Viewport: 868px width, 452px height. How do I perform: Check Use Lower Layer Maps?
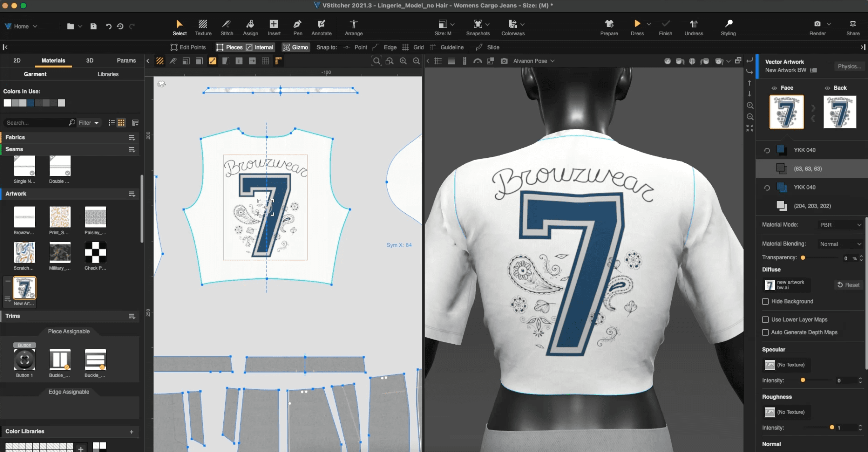pyautogui.click(x=765, y=319)
